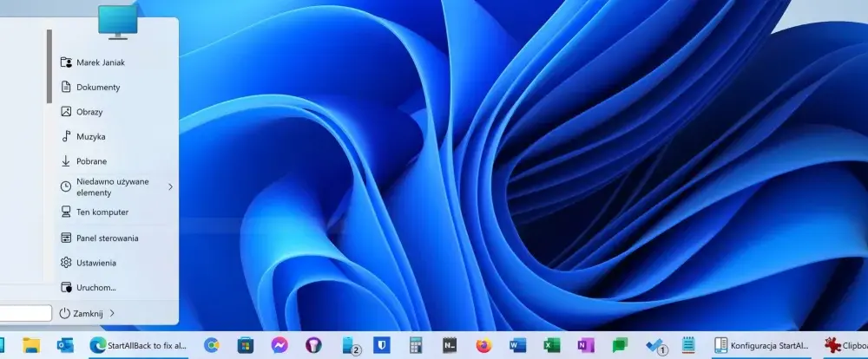Open the Clipboard app in taskbar
Screen dimensions: 868x359
pos(845,345)
